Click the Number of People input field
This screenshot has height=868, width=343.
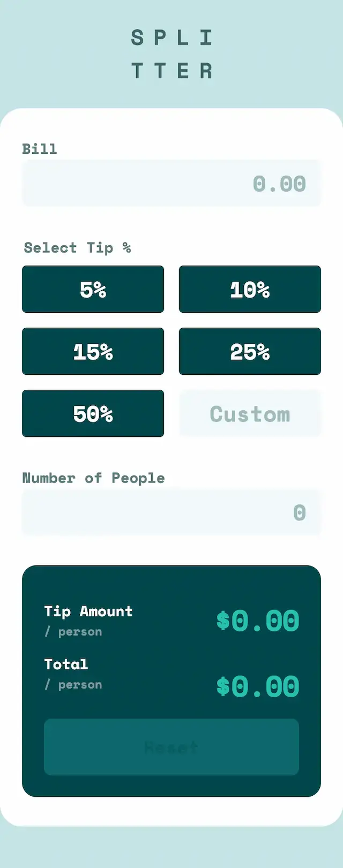(x=171, y=512)
